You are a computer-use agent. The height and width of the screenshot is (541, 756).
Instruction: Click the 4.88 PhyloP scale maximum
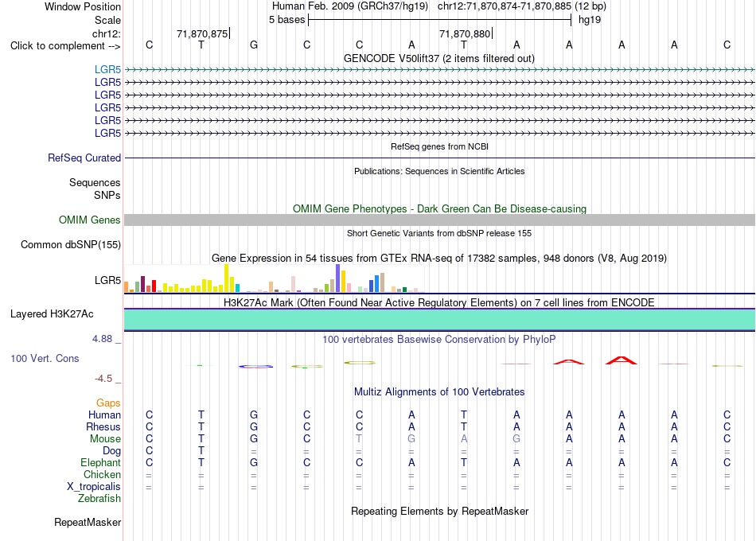(102, 339)
